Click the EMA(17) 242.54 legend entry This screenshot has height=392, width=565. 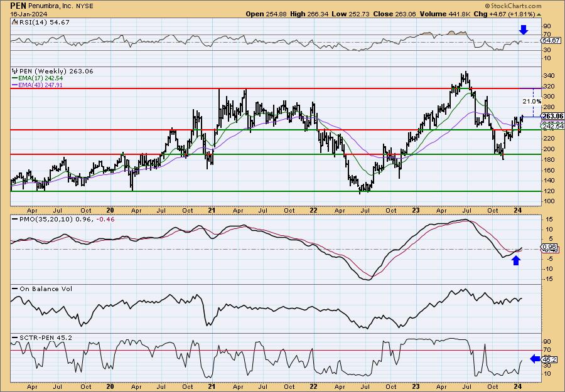40,78
